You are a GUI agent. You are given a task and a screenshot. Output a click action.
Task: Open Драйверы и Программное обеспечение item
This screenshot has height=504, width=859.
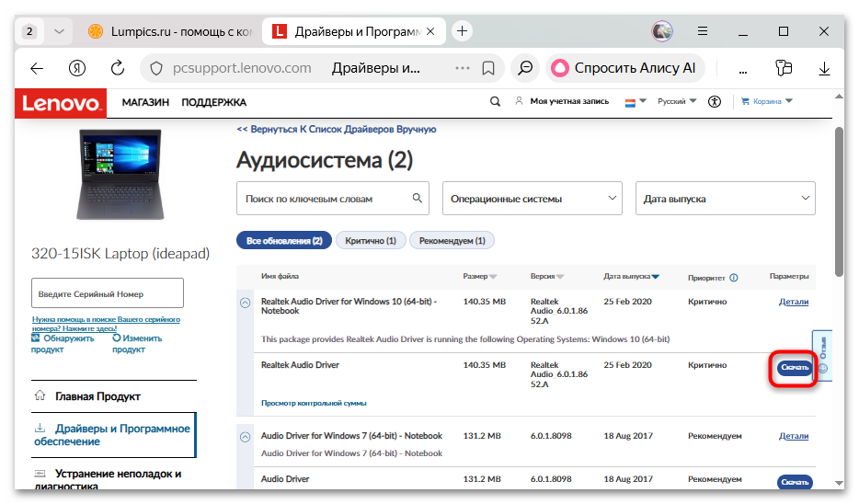(114, 435)
